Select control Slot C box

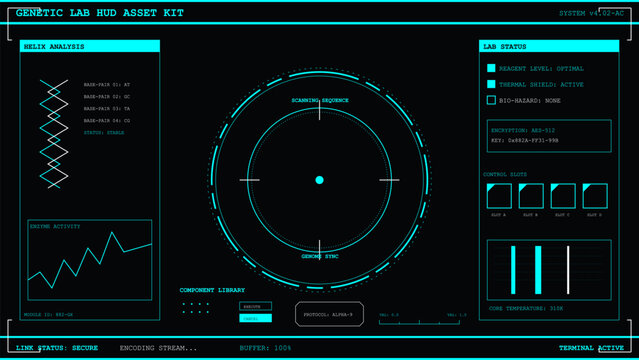point(563,196)
